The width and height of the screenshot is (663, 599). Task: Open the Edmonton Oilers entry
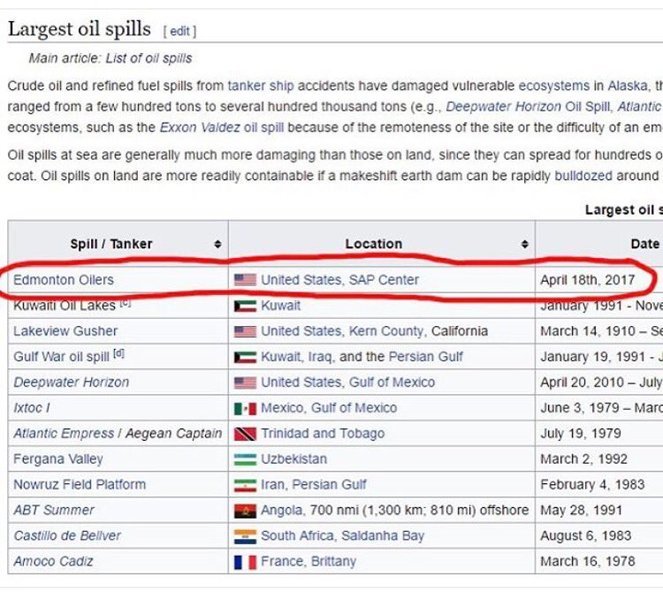point(63,280)
